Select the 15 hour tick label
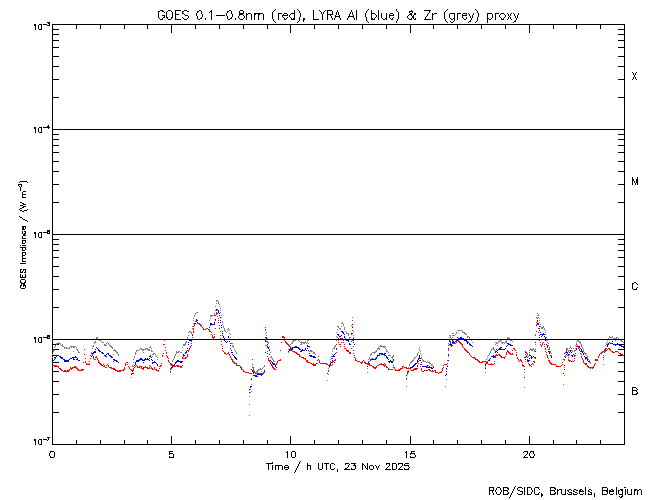The image size is (650, 500). [410, 454]
